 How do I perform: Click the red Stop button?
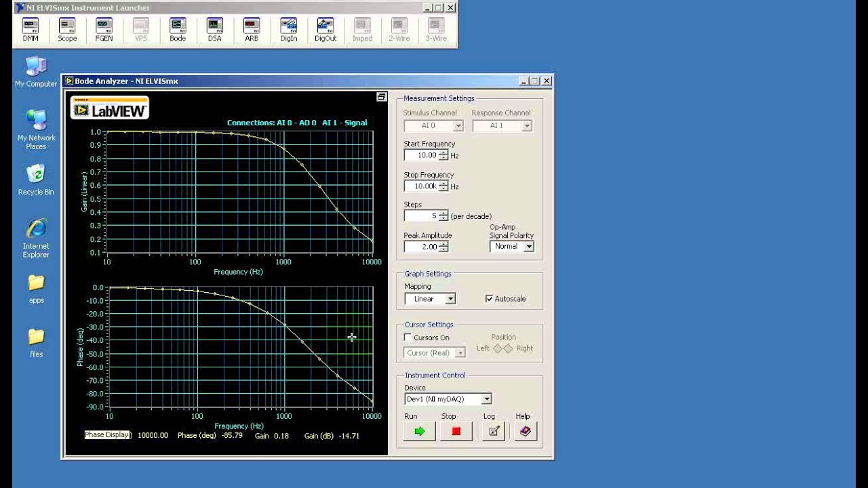pos(456,431)
